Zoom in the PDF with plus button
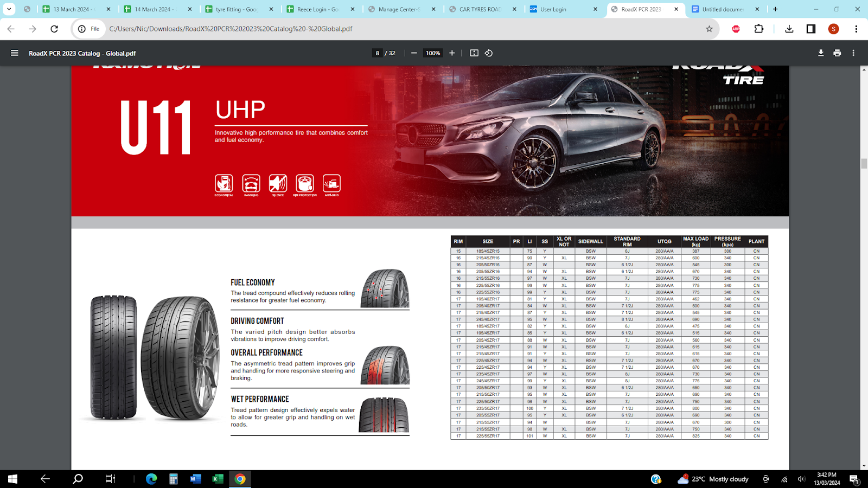 click(452, 53)
